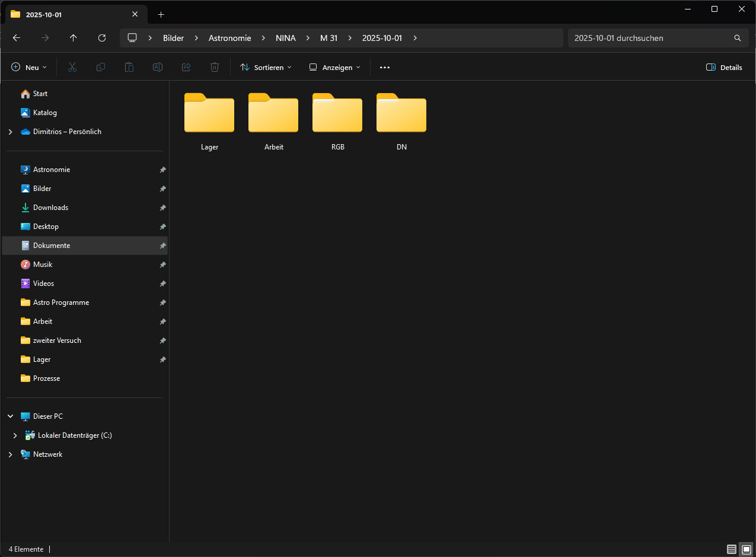Select NINA in the breadcrumb path
The height and width of the screenshot is (557, 756).
click(285, 38)
